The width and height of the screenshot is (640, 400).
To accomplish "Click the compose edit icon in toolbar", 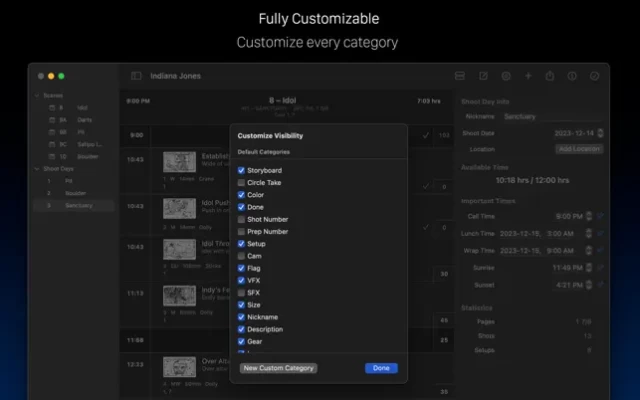I will [x=483, y=76].
